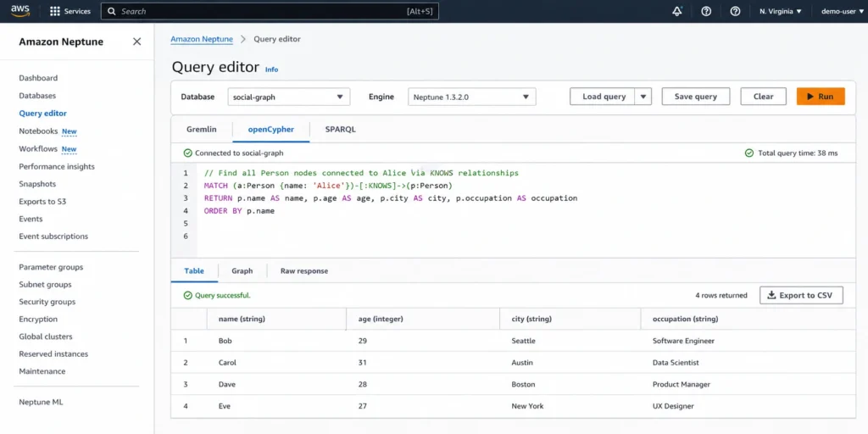Select the openCypher tab
The height and width of the screenshot is (434, 868).
(x=270, y=130)
